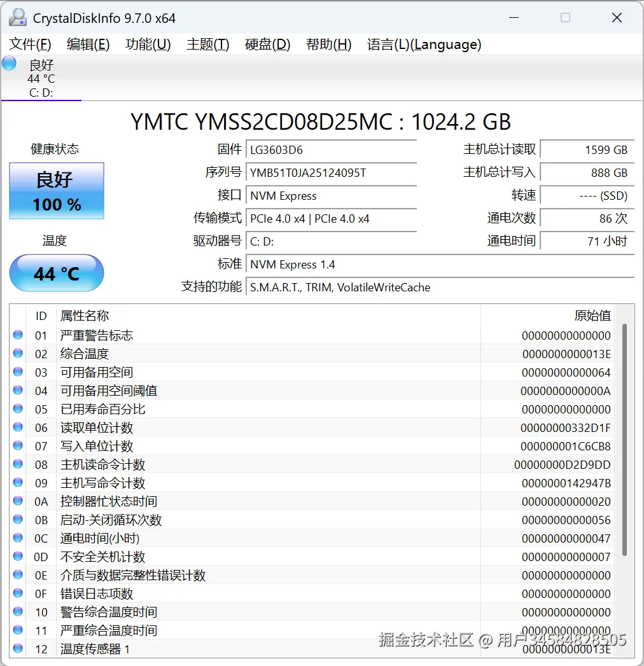Click raw value 0000000142947B
The width and height of the screenshot is (644, 666).
point(566,483)
